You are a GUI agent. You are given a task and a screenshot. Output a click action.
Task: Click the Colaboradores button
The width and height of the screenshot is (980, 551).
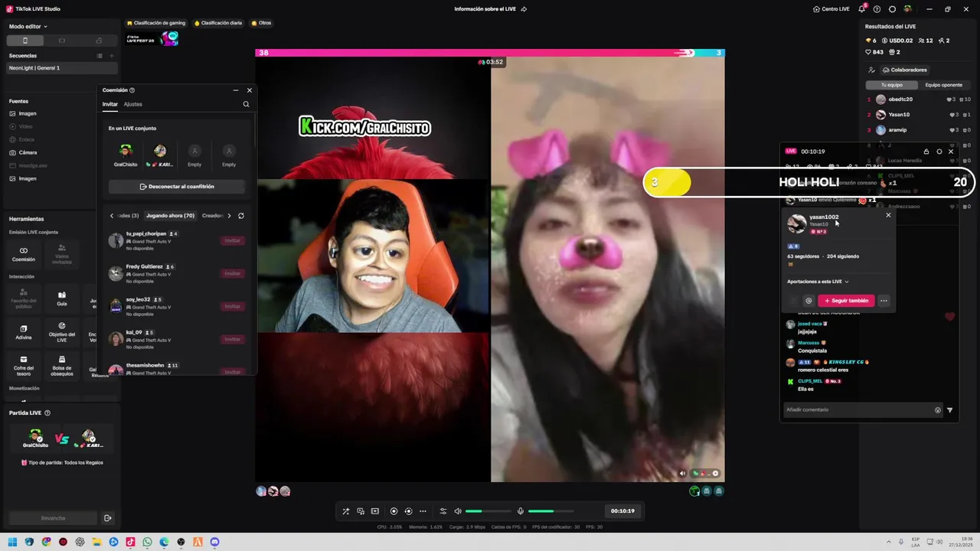904,70
